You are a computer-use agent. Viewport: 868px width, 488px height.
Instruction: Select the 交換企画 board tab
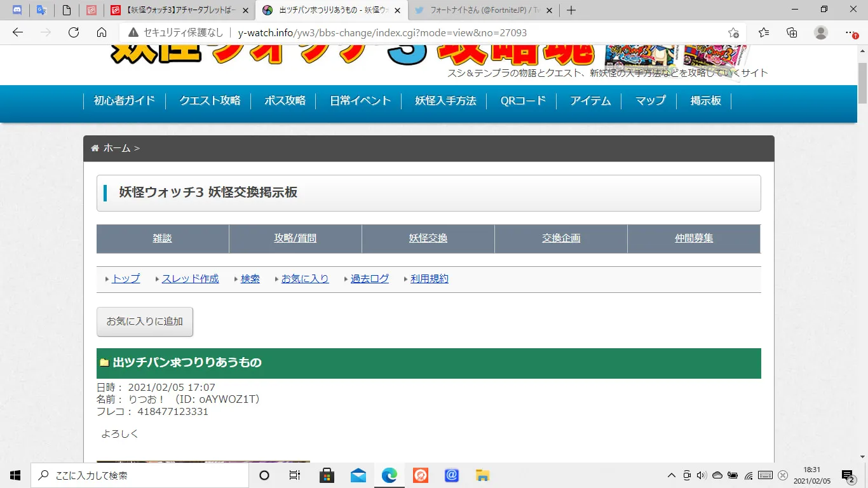coord(561,238)
